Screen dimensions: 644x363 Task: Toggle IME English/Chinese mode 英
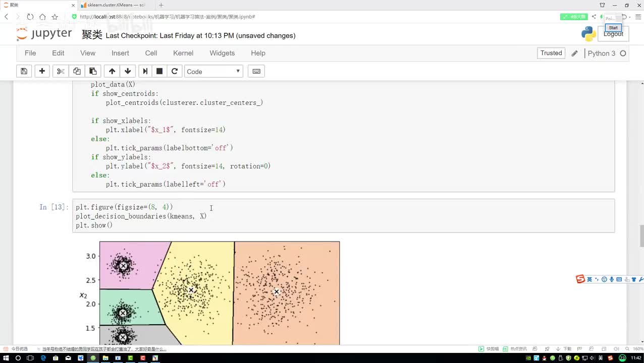pyautogui.click(x=589, y=279)
